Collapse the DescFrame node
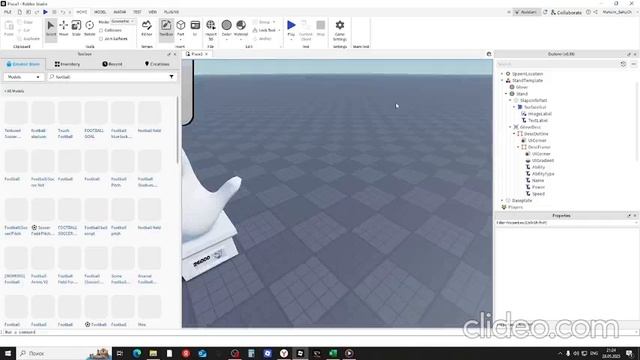 [x=518, y=147]
